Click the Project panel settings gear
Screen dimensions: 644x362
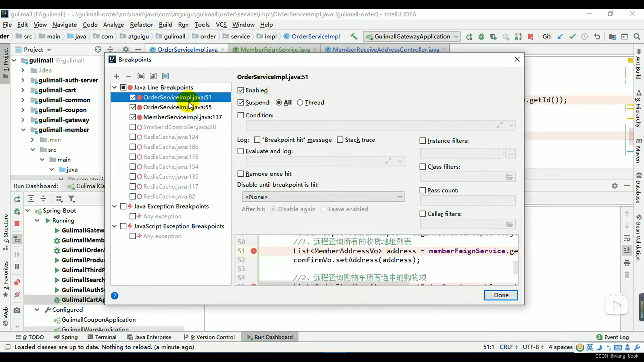pos(126,49)
